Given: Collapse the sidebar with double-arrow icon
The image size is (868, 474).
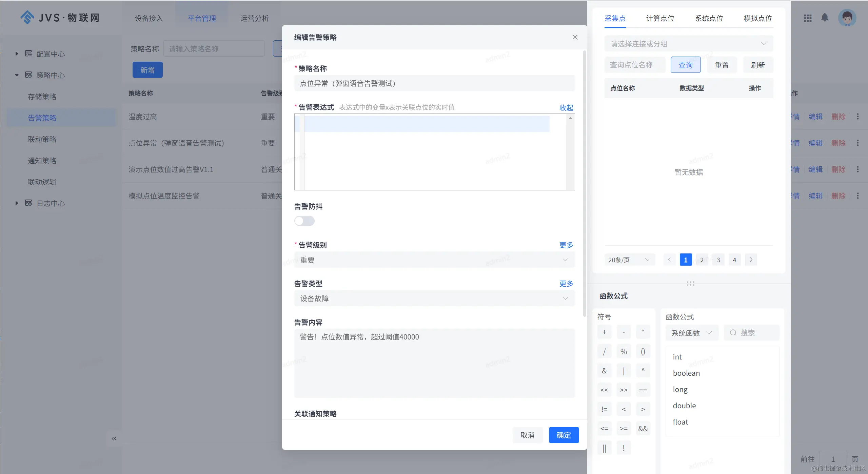Looking at the screenshot, I should (114, 438).
